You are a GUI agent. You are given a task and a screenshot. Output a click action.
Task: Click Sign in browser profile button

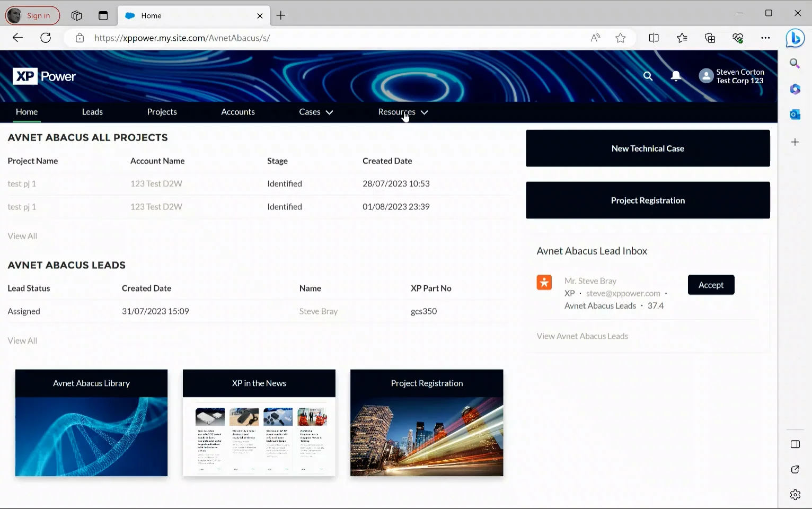[x=32, y=16]
